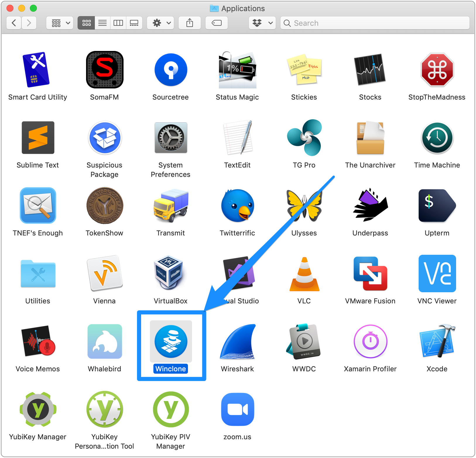Image resolution: width=476 pixels, height=458 pixels.
Task: Click the YubiKey Manager icon
Action: [38, 409]
